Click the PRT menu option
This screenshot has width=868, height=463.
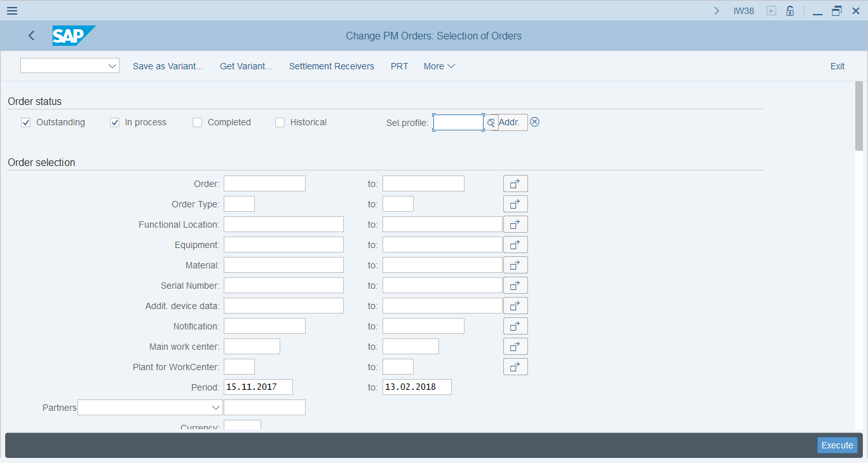coord(400,66)
